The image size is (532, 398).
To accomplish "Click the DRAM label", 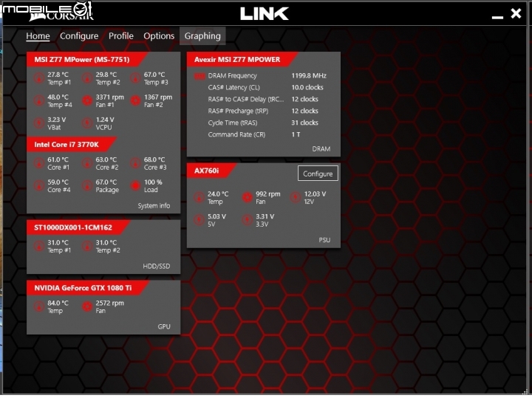I will [321, 149].
